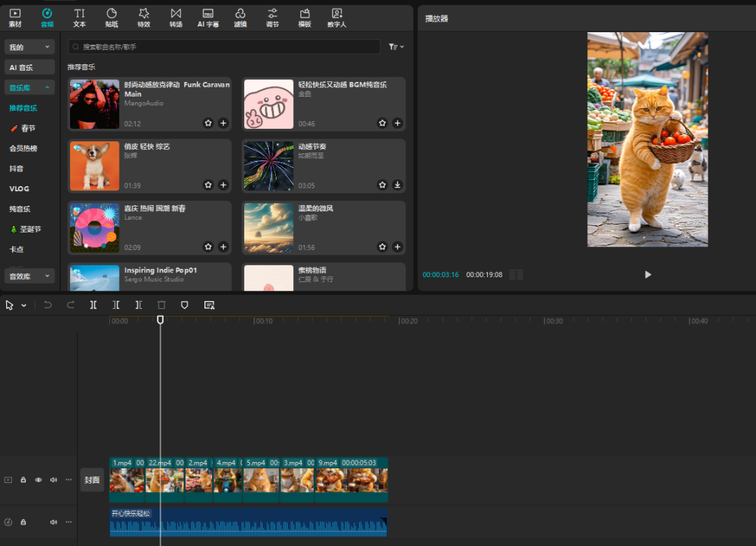Add 俏皮 轻快 综艺 to the timeline
This screenshot has width=756, height=546.
[223, 185]
